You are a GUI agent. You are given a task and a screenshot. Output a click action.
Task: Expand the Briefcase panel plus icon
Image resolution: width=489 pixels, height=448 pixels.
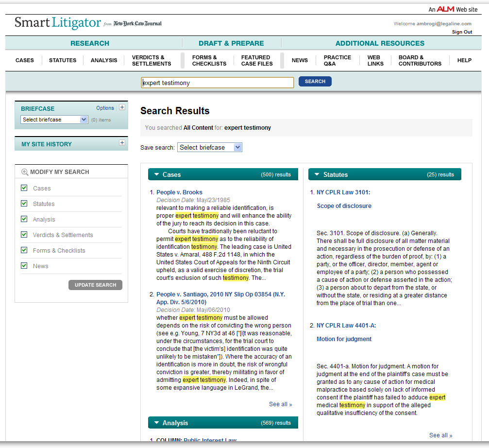click(x=122, y=107)
